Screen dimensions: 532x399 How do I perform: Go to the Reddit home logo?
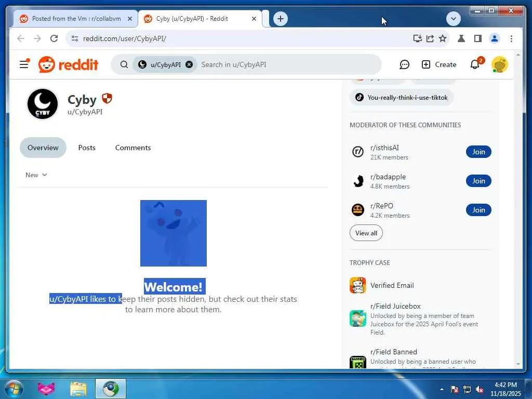click(x=68, y=64)
